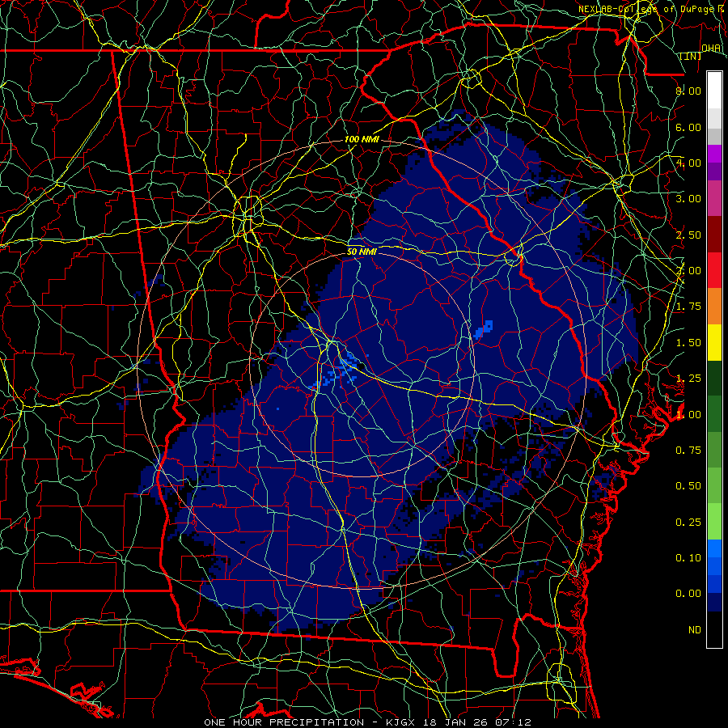The width and height of the screenshot is (728, 728).
Task: Click the OHA product label
Action: pos(711,48)
